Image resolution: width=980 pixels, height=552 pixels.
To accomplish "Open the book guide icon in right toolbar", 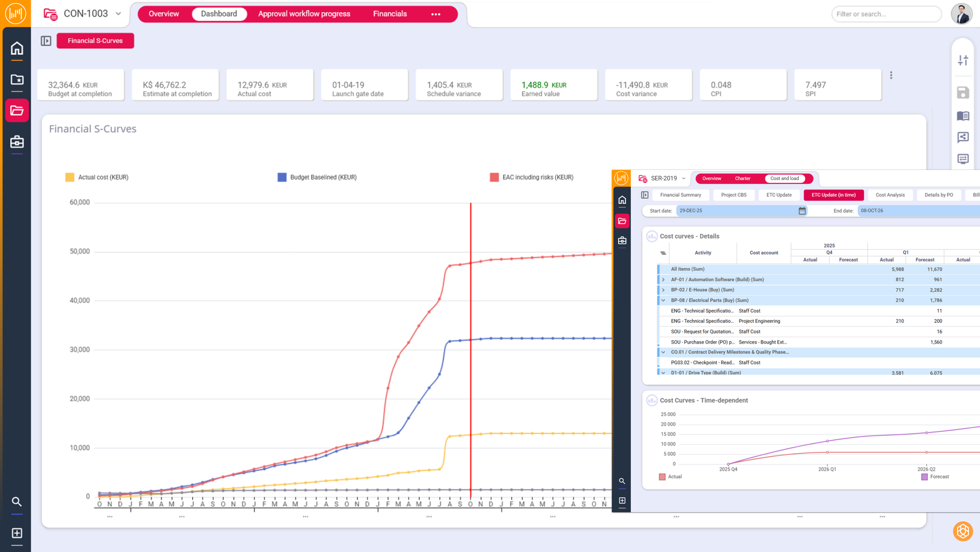I will (x=963, y=116).
